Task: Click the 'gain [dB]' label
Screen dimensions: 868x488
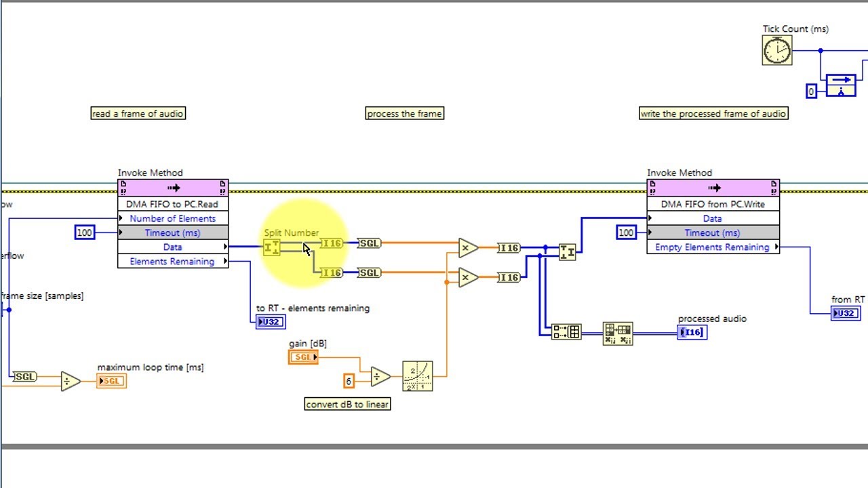Action: (x=307, y=344)
